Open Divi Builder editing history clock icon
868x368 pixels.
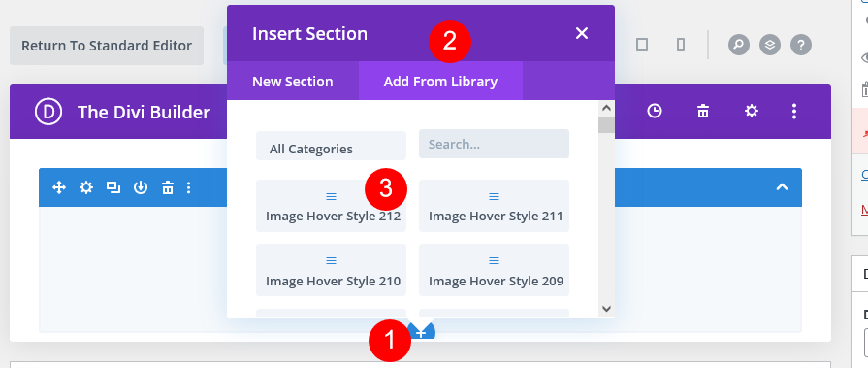point(655,112)
